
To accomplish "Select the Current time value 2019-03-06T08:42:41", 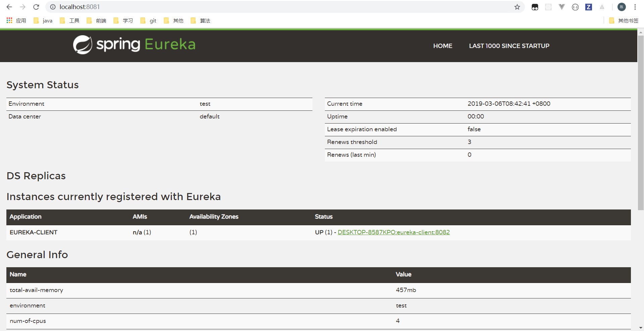I will point(509,104).
